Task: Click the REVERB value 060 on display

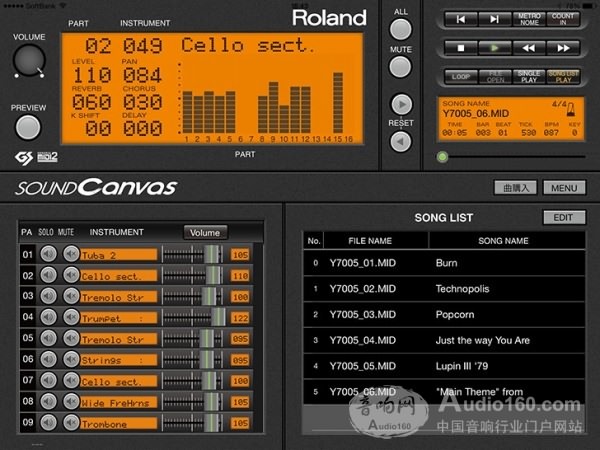Action: (x=92, y=102)
